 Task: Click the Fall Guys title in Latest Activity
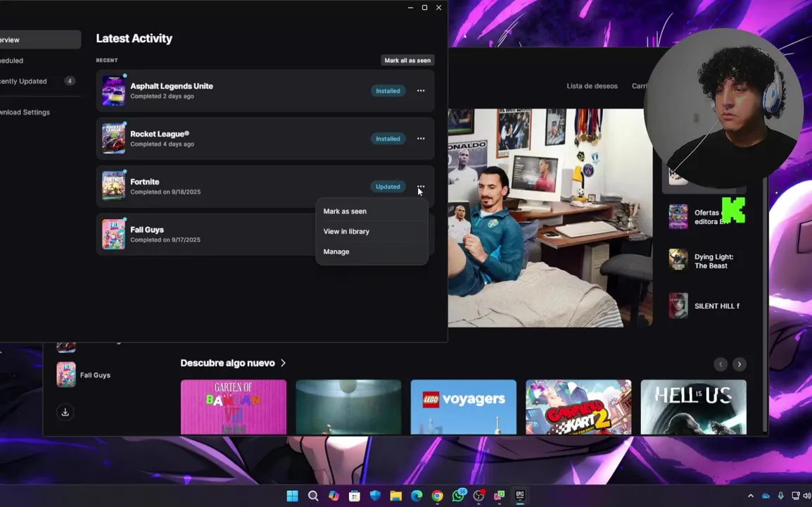tap(147, 230)
